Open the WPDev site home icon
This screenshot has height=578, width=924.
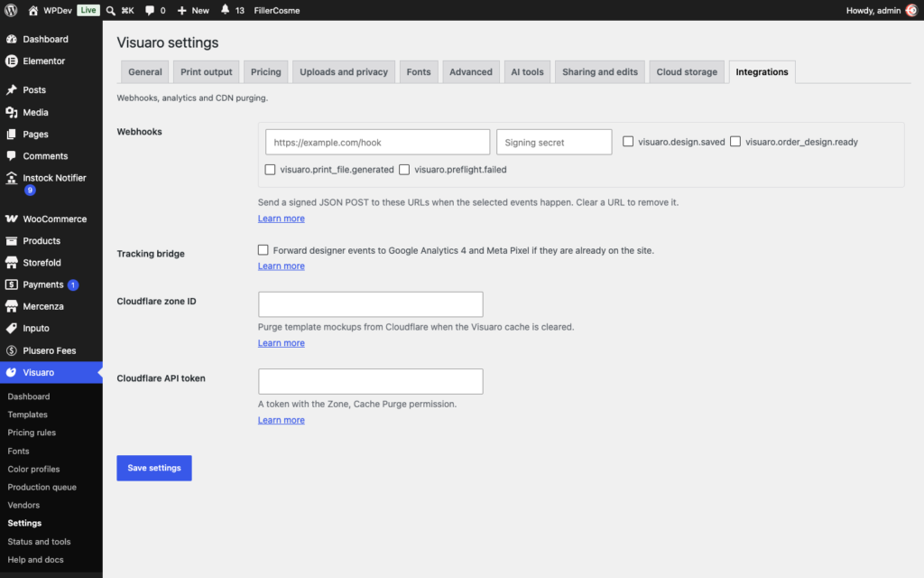[33, 11]
